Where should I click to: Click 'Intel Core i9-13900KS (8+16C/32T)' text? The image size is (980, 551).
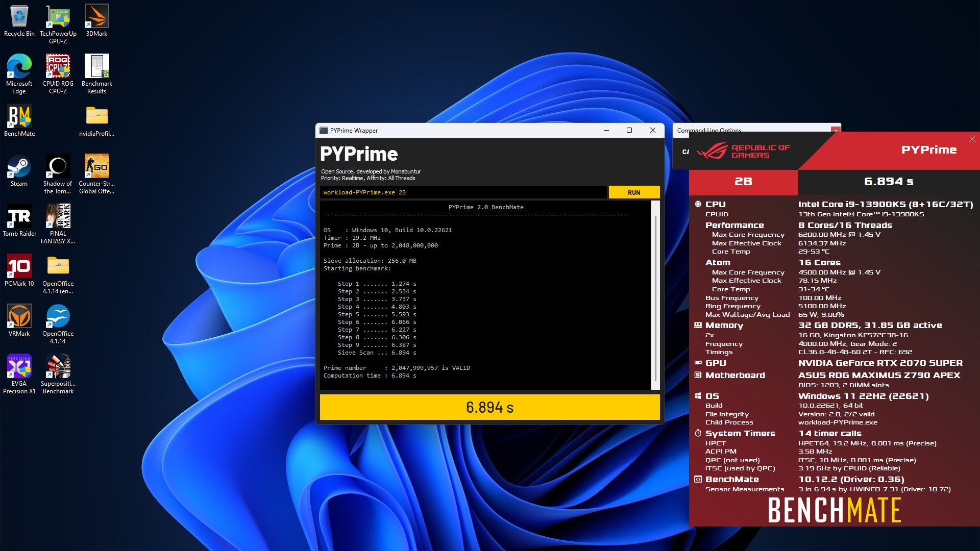coord(886,204)
